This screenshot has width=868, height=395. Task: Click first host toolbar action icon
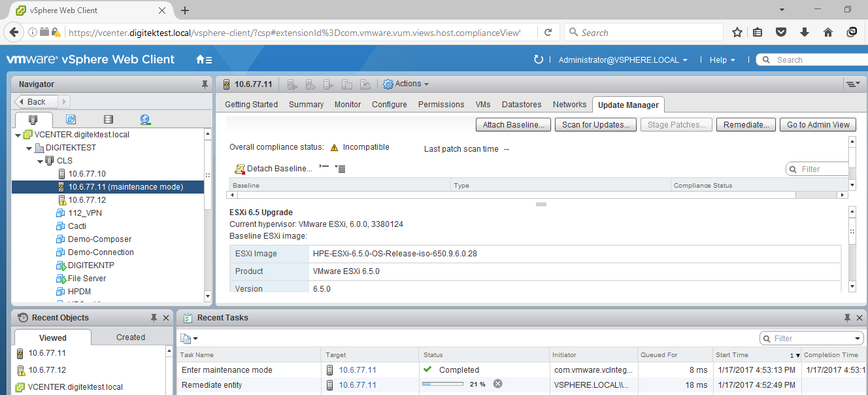292,84
